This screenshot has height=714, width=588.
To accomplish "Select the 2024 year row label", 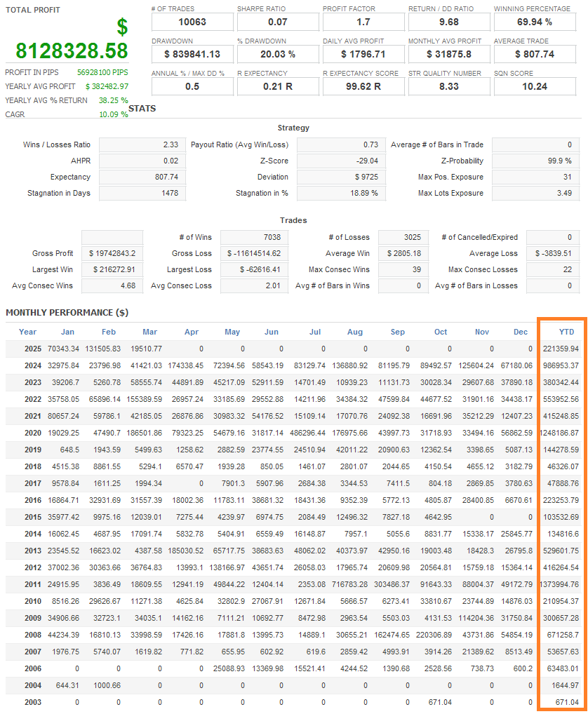I will [33, 365].
